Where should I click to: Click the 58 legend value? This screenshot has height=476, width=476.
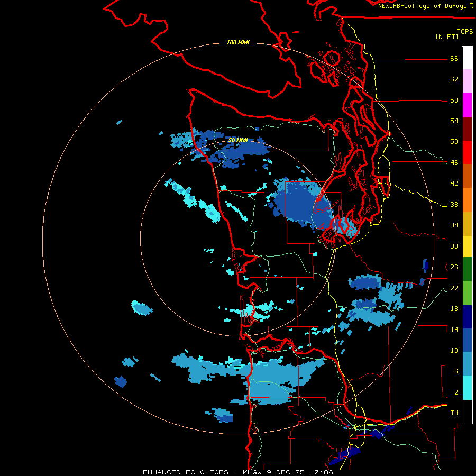(454, 100)
